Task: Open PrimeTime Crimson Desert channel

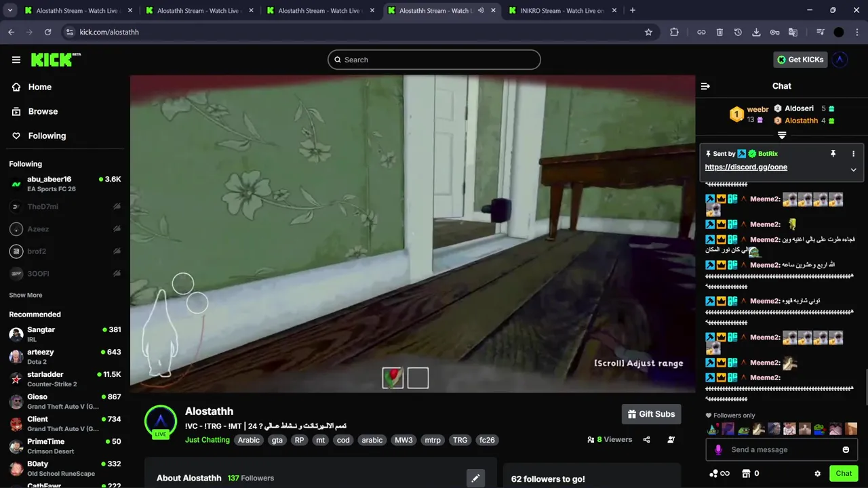Action: click(x=65, y=446)
